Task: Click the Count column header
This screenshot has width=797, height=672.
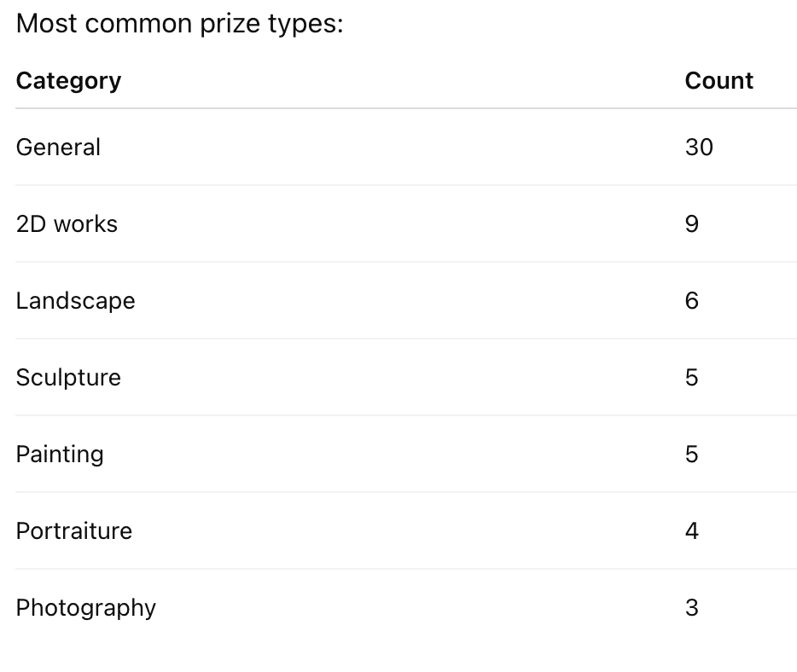Action: [718, 81]
